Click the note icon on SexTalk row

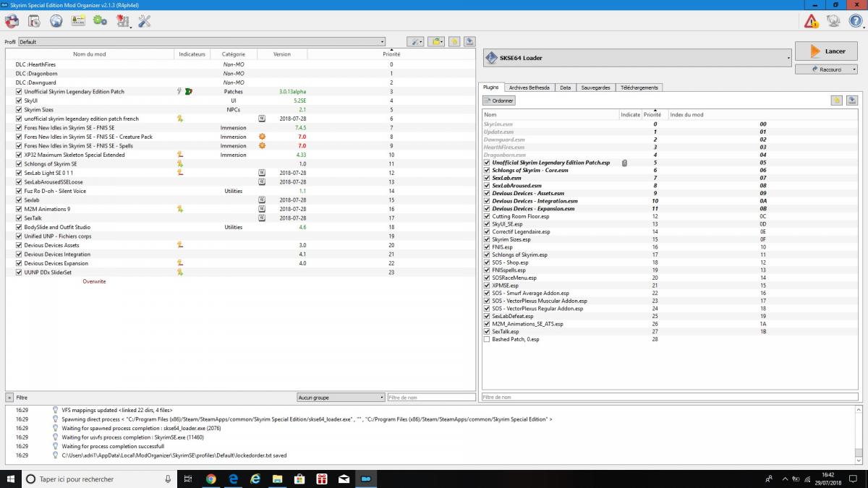[263, 218]
